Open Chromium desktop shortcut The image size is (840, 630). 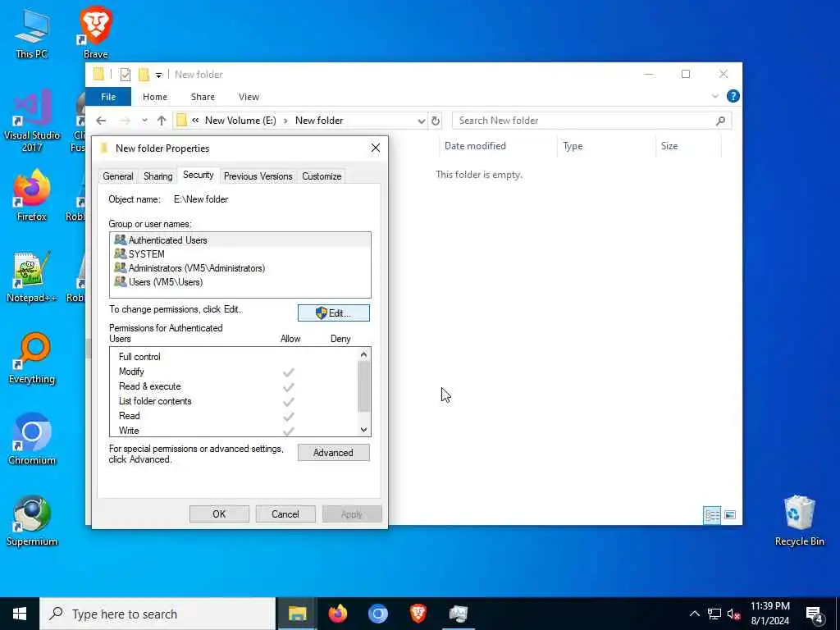pyautogui.click(x=32, y=440)
